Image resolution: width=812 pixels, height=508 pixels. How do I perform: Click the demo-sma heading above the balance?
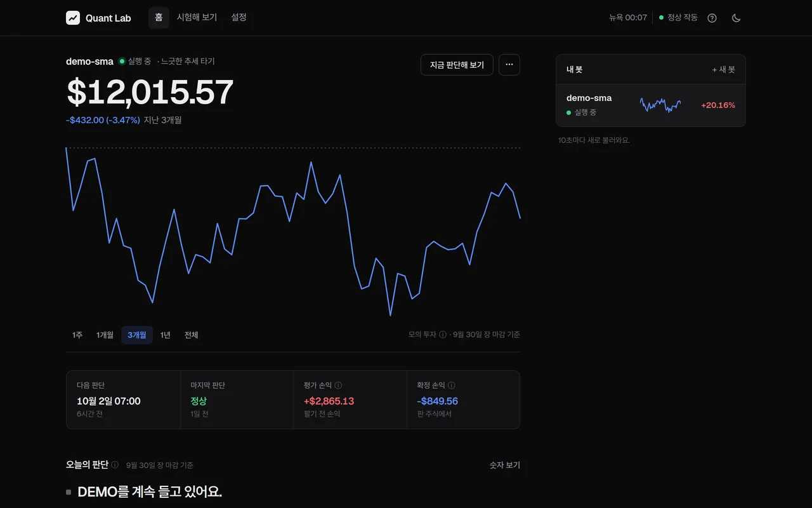(x=89, y=62)
